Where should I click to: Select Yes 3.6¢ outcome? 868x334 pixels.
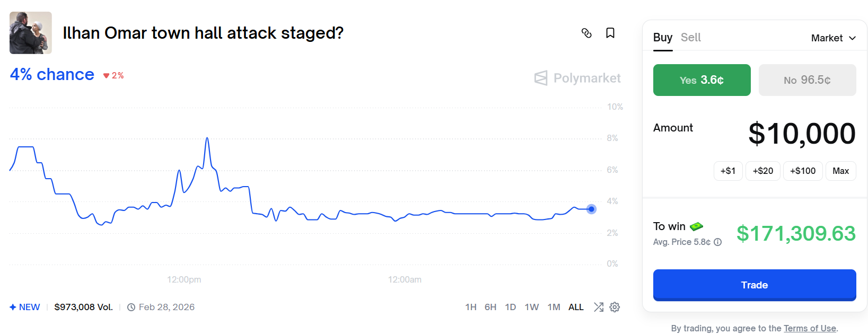tap(702, 80)
